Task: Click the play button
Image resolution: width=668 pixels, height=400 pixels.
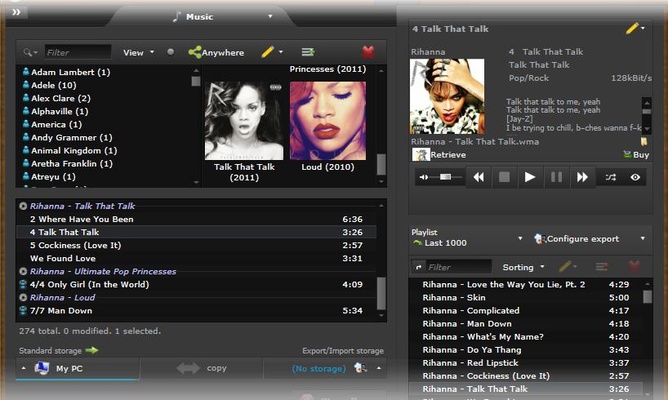Action: (x=530, y=177)
